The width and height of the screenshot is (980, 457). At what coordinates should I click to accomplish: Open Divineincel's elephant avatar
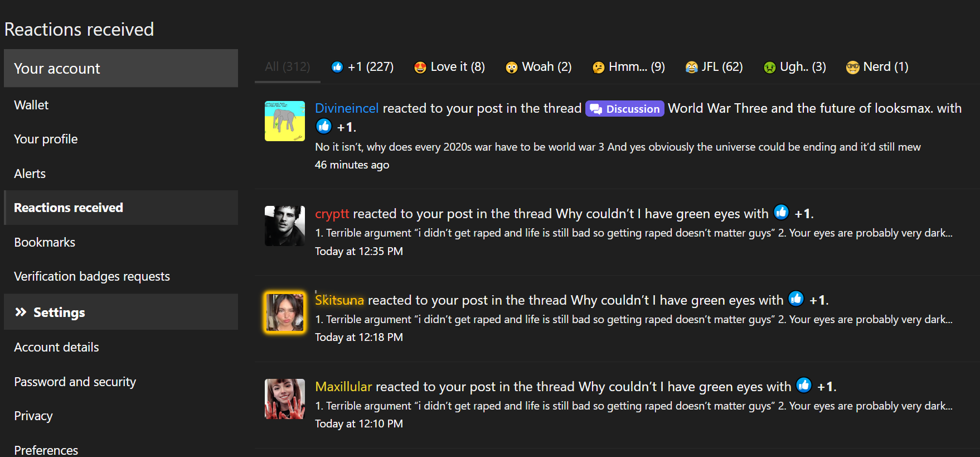[x=285, y=121]
